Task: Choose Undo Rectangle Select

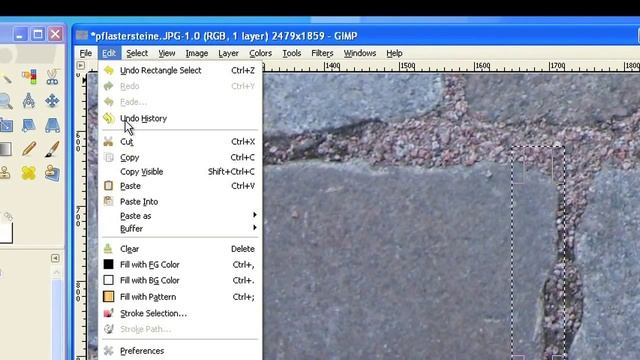Action: [180, 70]
